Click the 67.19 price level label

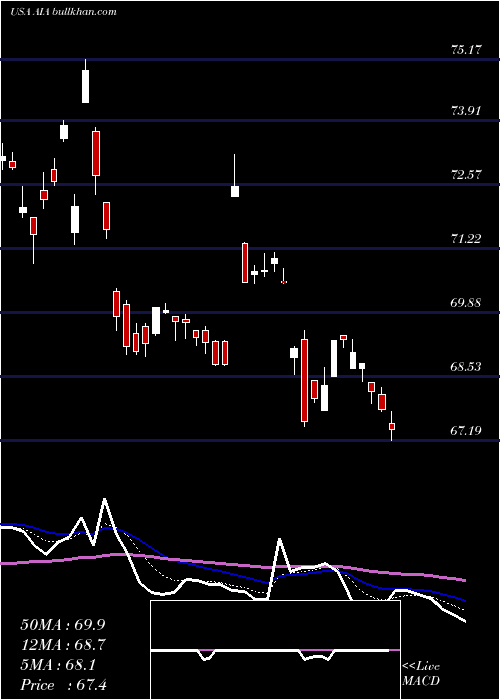[466, 431]
